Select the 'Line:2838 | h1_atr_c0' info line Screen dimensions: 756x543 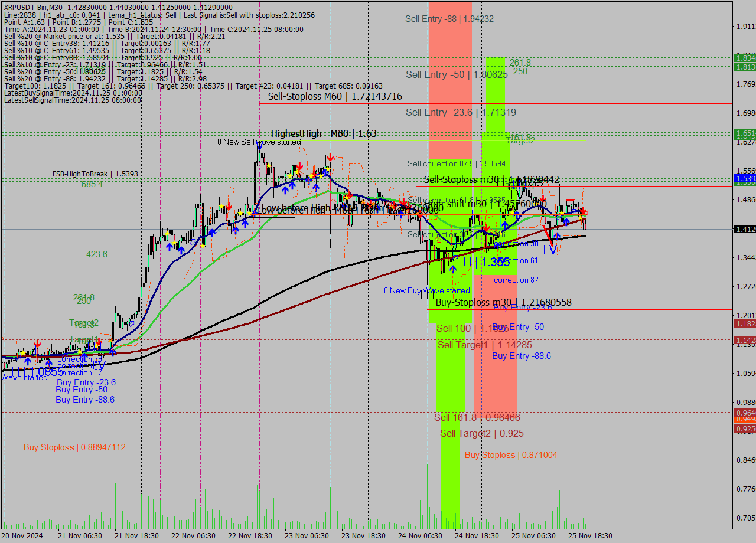159,14
